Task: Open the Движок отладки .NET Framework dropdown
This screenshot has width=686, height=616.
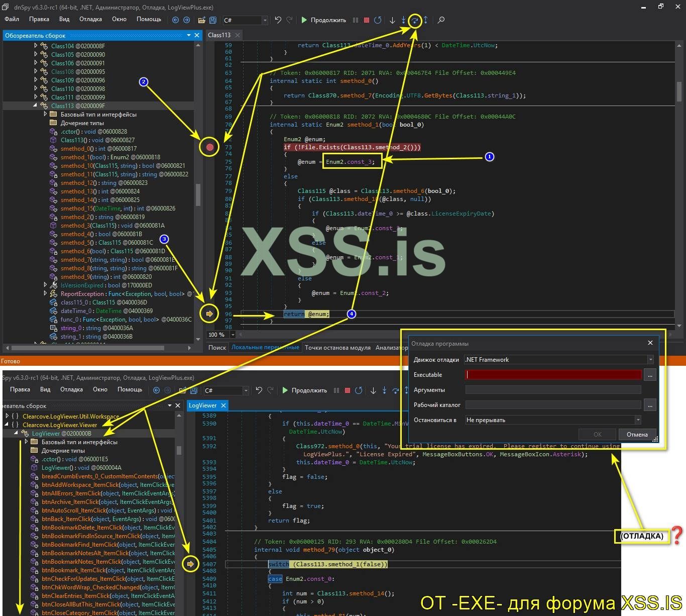Action: tap(650, 360)
